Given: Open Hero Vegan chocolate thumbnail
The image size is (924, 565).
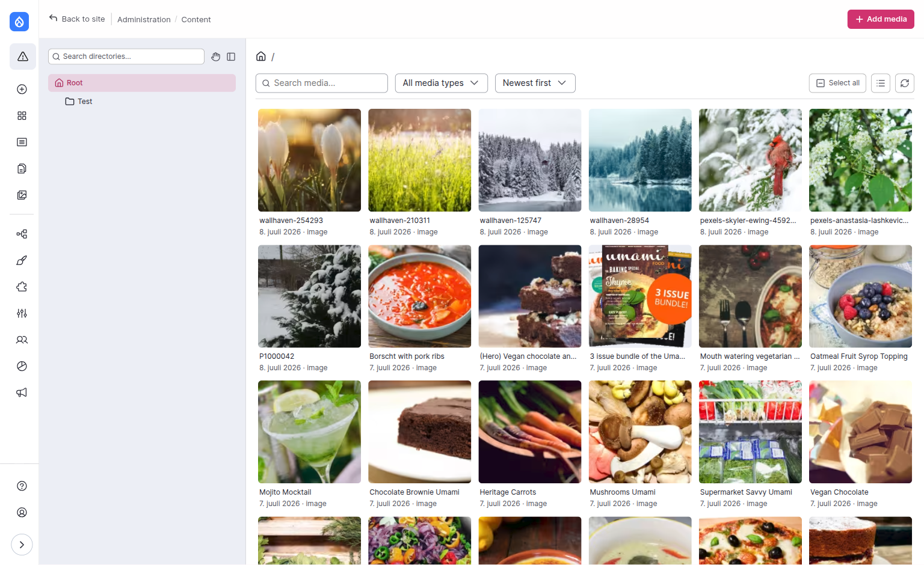Looking at the screenshot, I should pos(530,296).
